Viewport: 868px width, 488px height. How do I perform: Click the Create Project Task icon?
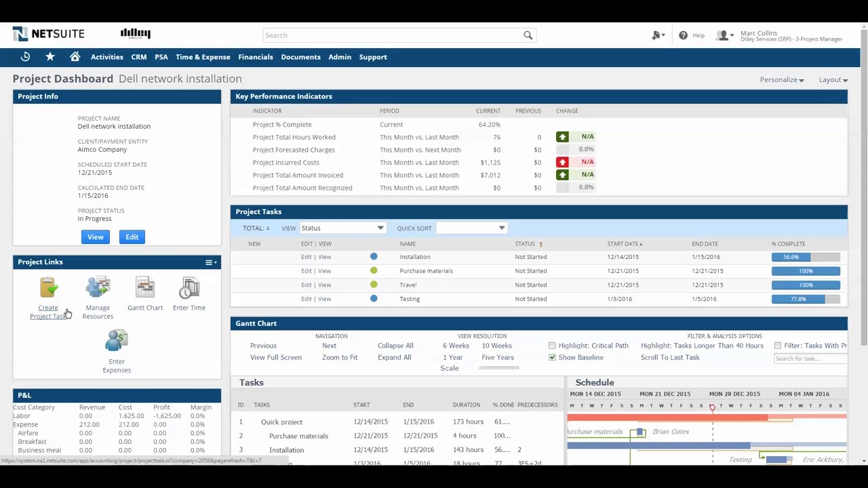point(48,287)
